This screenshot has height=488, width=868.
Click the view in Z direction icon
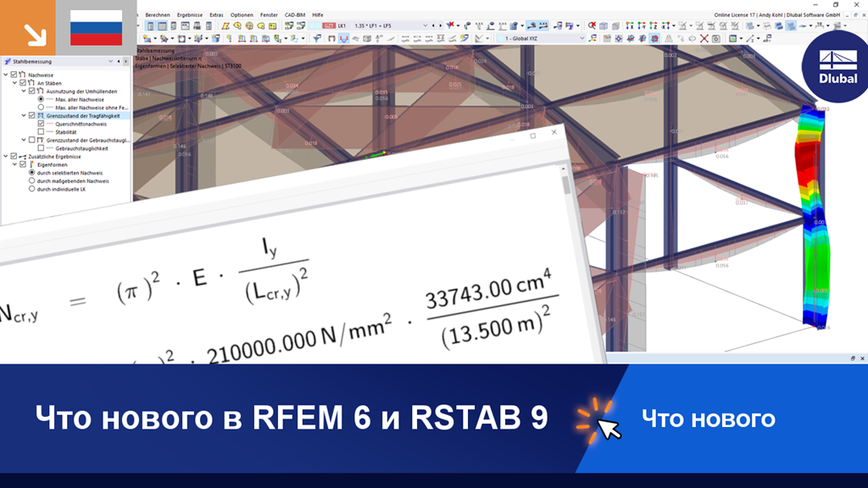[x=654, y=25]
